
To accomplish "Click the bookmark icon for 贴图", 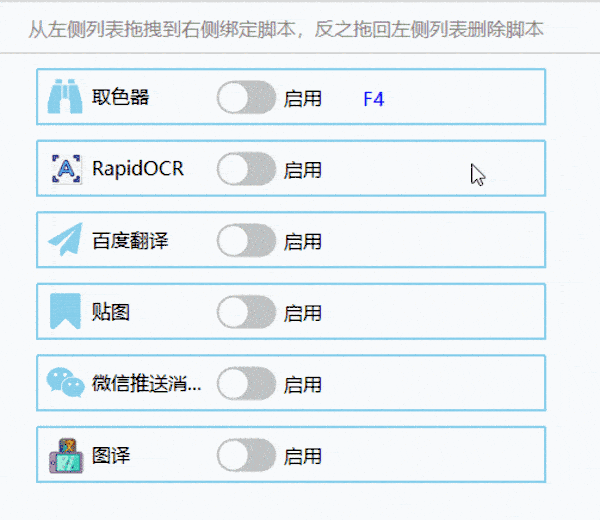I will (66, 312).
